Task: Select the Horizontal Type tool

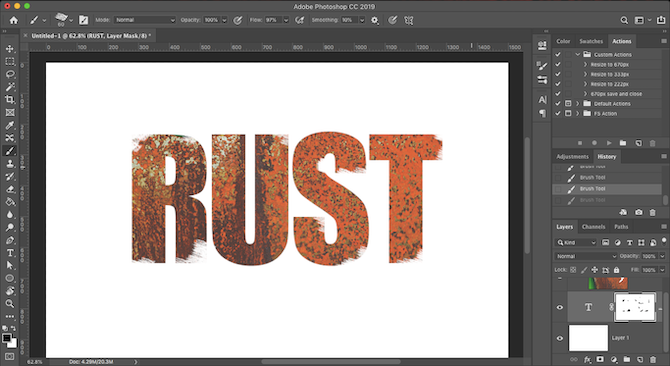Action: (x=10, y=253)
